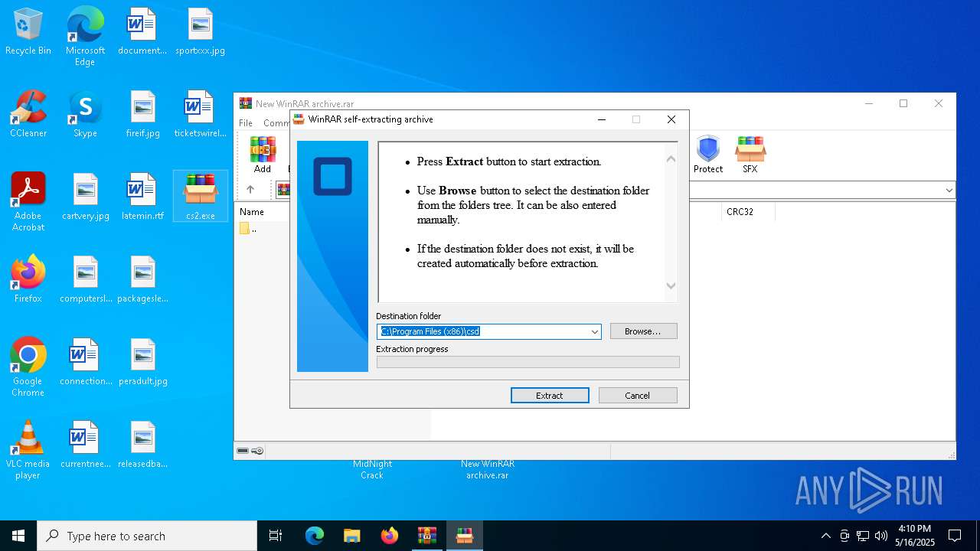Open File Explorer from the taskbar
The width and height of the screenshot is (980, 551).
[x=351, y=536]
